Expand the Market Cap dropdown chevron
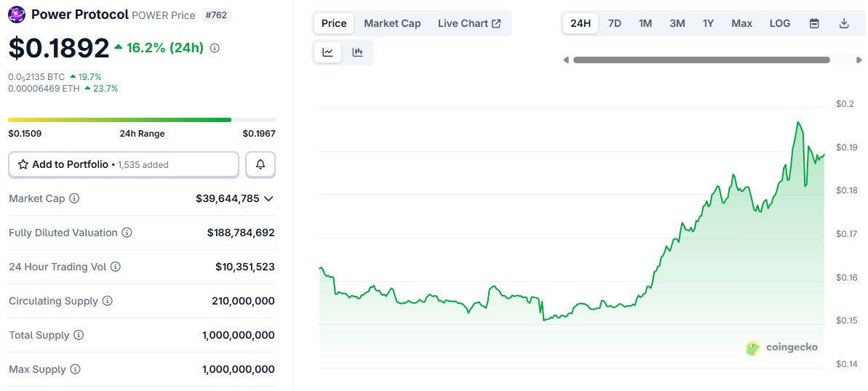 tap(268, 198)
